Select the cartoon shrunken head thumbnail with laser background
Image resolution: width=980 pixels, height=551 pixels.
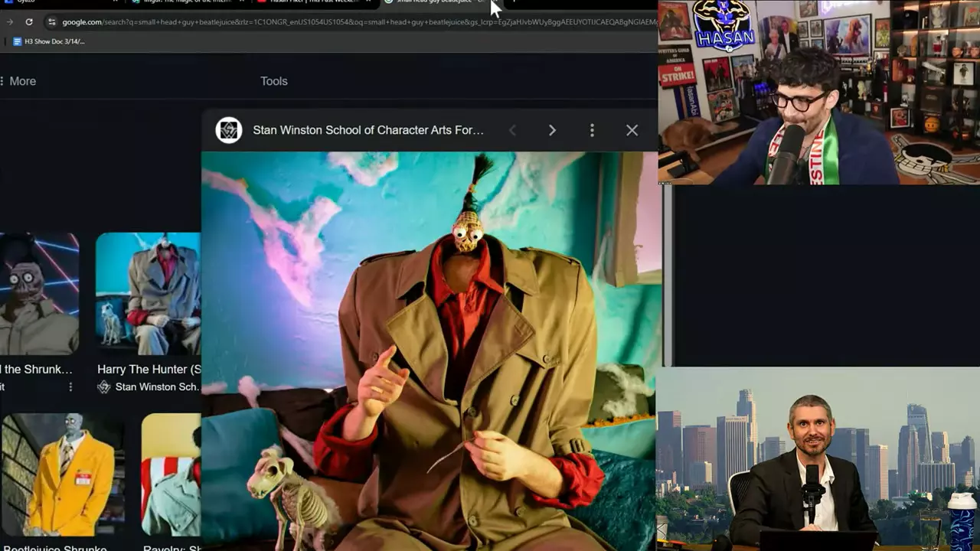[x=39, y=294]
